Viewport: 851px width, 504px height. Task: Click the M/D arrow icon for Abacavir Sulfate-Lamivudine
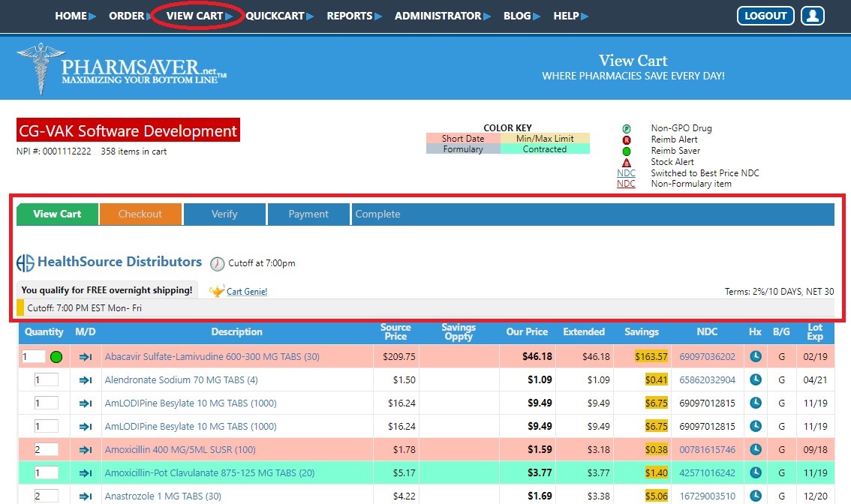[x=86, y=357]
